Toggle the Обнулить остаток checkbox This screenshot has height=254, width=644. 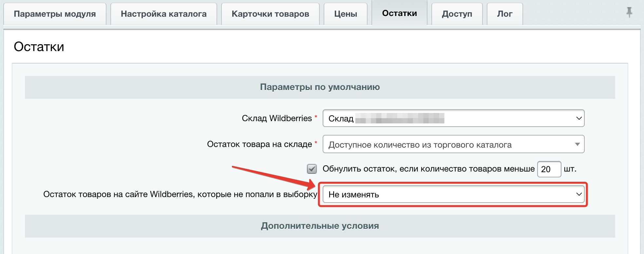(x=312, y=169)
